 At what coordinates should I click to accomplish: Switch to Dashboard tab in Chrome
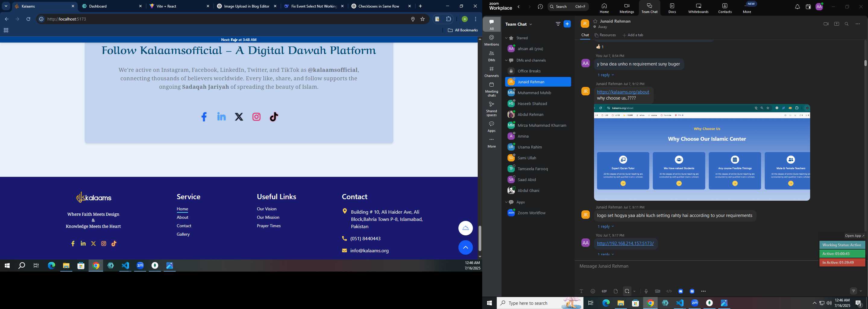[x=112, y=6]
